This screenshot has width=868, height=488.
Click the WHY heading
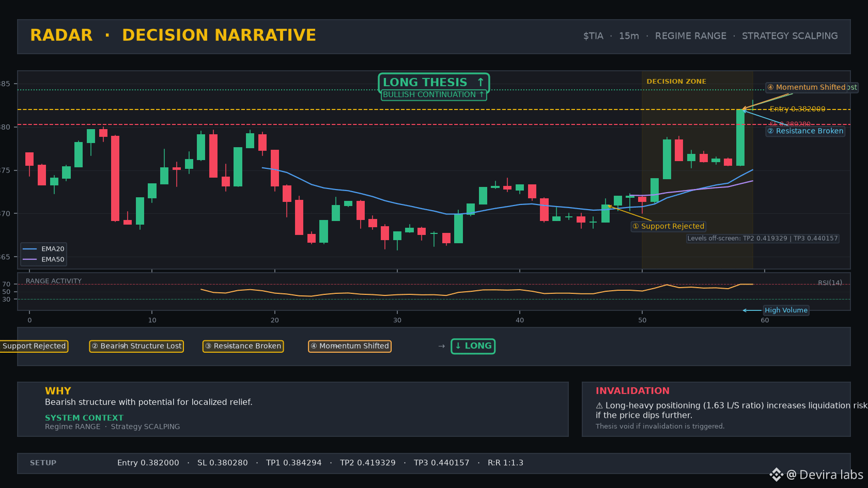[58, 391]
